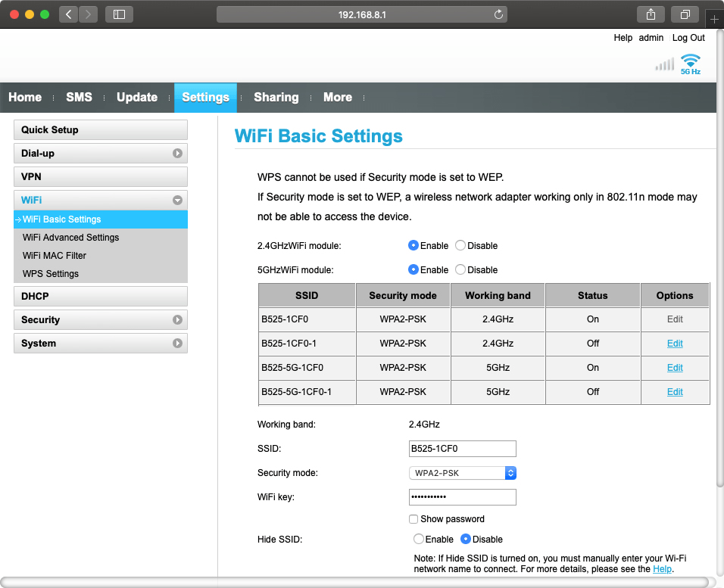The width and height of the screenshot is (724, 588).
Task: Expand the Dial-up sidebar section
Action: pyautogui.click(x=101, y=154)
